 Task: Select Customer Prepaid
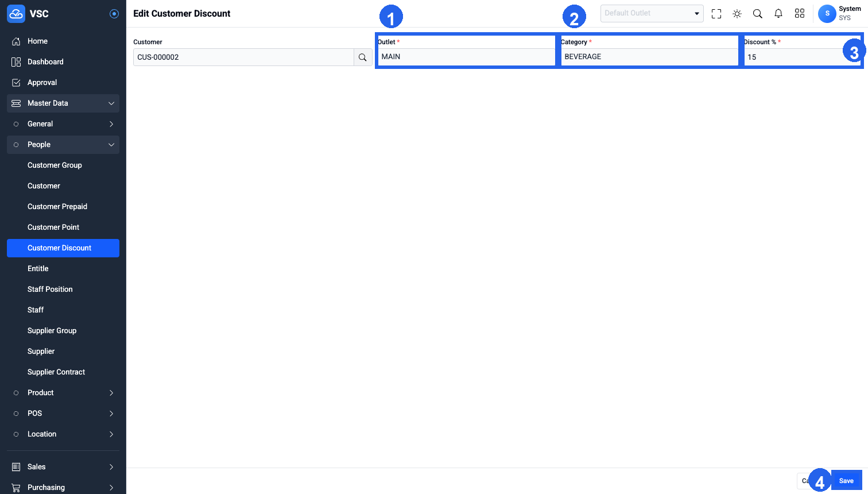63,207
